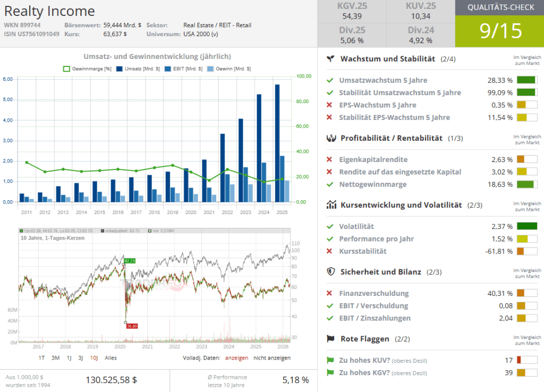This screenshot has width=544, height=392.
Task: Open the QUALITÄTS-CHECK header
Action: [x=499, y=7]
